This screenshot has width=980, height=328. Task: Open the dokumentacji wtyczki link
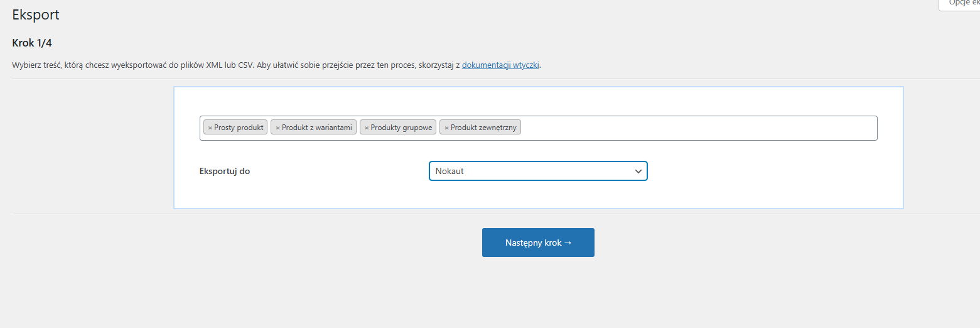pyautogui.click(x=500, y=65)
